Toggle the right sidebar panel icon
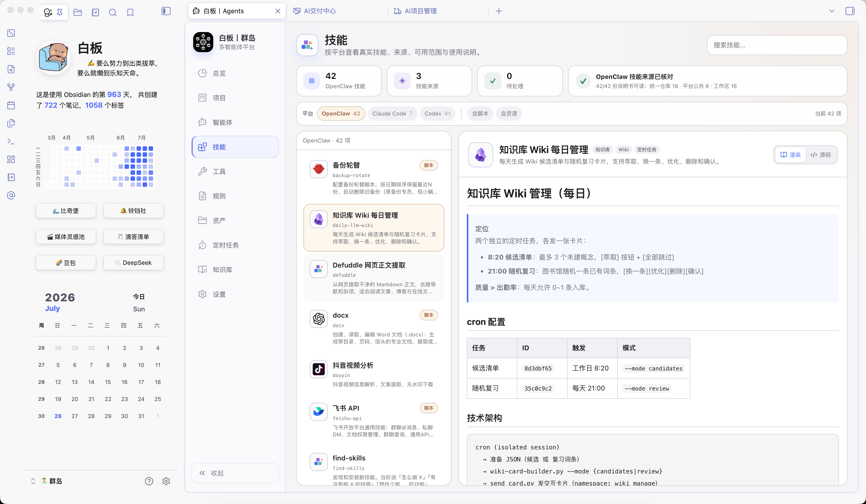The height and width of the screenshot is (504, 866). [x=850, y=11]
